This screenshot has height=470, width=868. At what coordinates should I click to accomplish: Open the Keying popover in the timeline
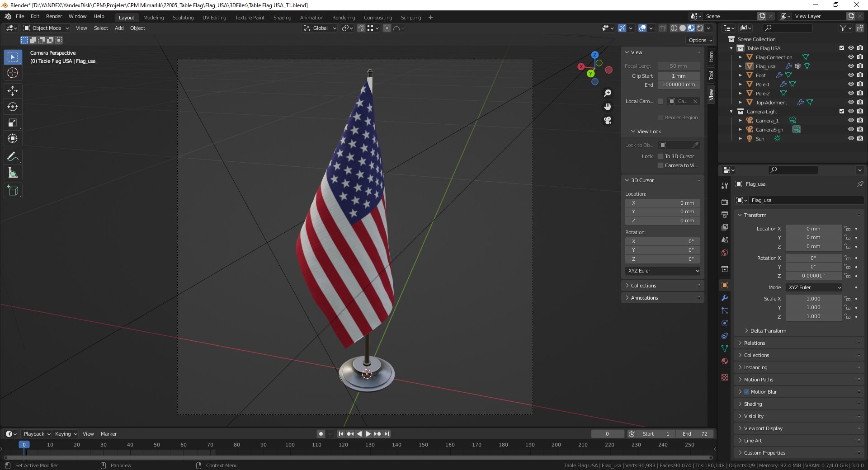click(66, 434)
